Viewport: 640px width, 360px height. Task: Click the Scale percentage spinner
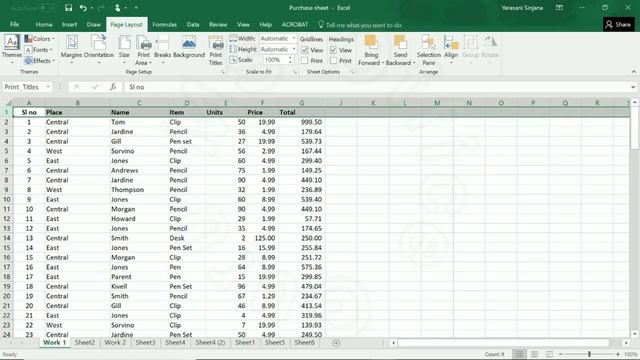pos(291,60)
